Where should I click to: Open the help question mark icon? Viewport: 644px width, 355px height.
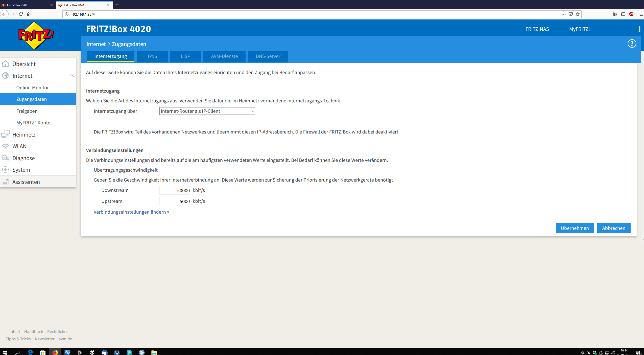pos(632,44)
